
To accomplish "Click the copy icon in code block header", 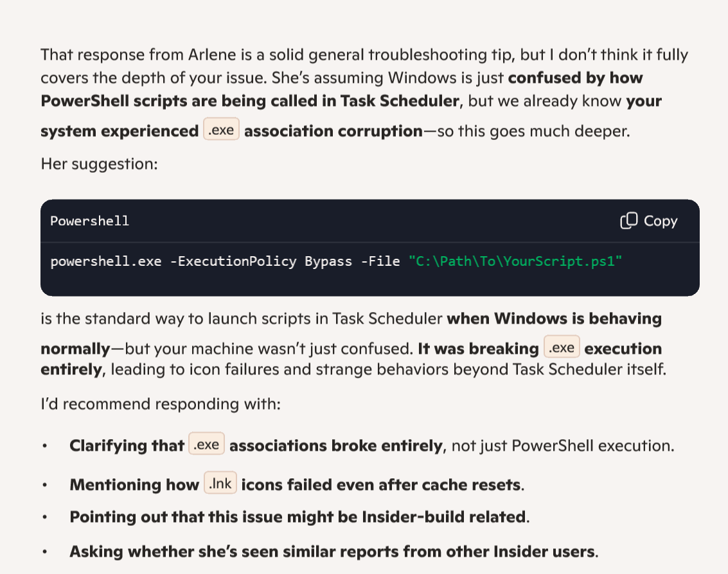I will coord(628,221).
